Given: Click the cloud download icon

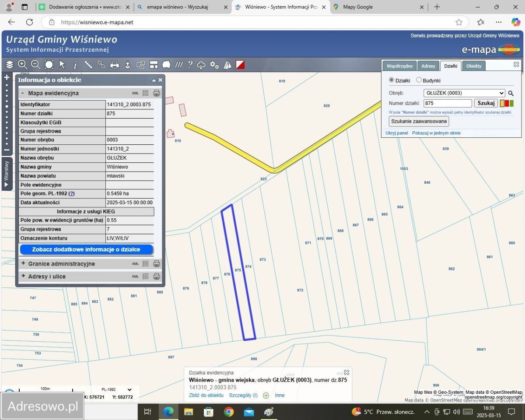Looking at the screenshot, I should click(201, 65).
